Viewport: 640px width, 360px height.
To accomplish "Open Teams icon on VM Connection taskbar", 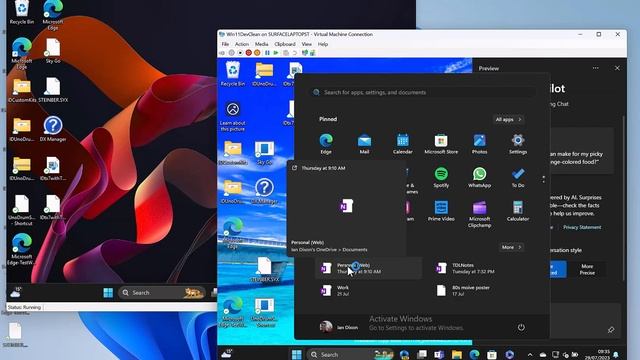I will 439,354.
